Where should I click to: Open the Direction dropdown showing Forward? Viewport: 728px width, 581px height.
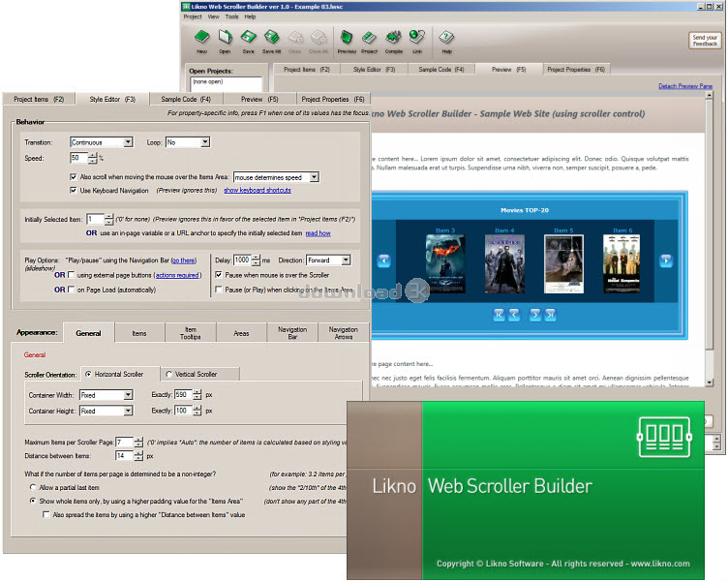328,260
